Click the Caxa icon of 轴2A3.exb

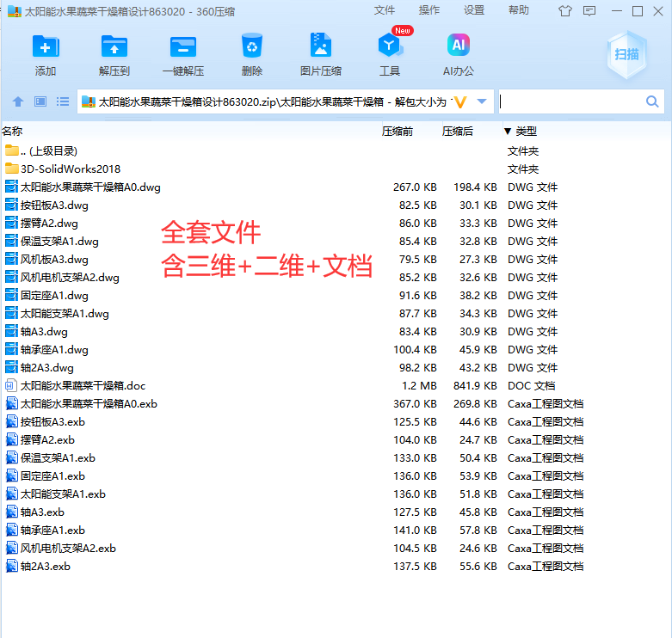click(x=11, y=566)
